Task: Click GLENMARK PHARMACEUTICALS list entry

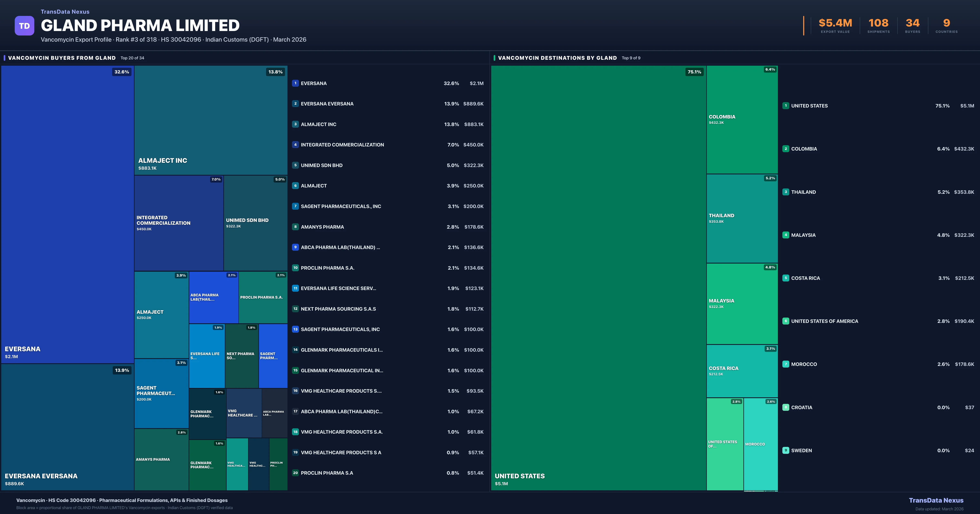Action: (342, 350)
